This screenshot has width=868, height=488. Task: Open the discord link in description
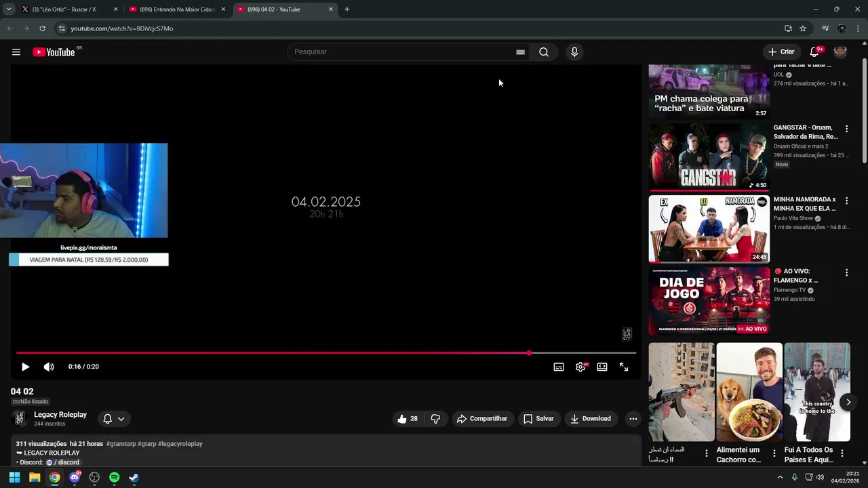tap(62, 462)
